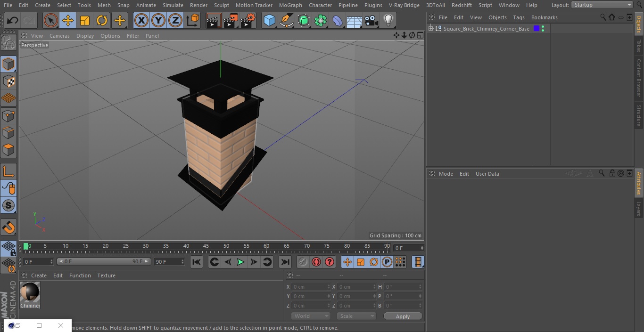Toggle the viewport fullscreen icon
644x332 pixels.
tap(420, 35)
